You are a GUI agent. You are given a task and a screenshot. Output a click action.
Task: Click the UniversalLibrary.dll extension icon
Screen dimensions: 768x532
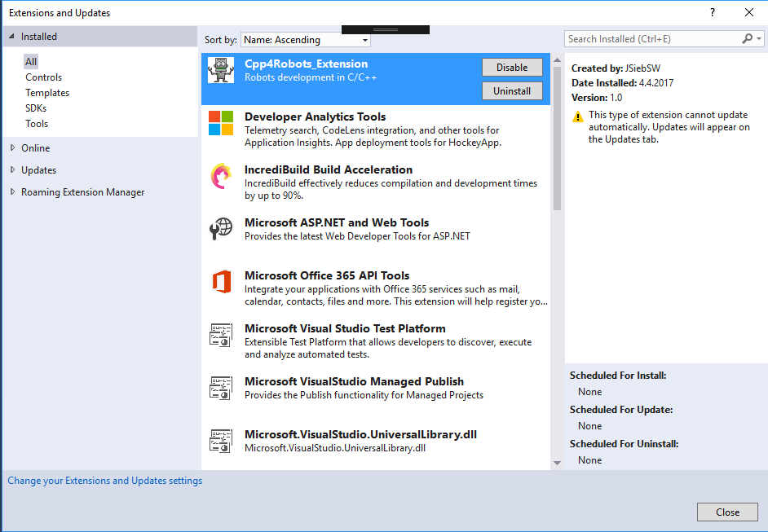pos(220,441)
